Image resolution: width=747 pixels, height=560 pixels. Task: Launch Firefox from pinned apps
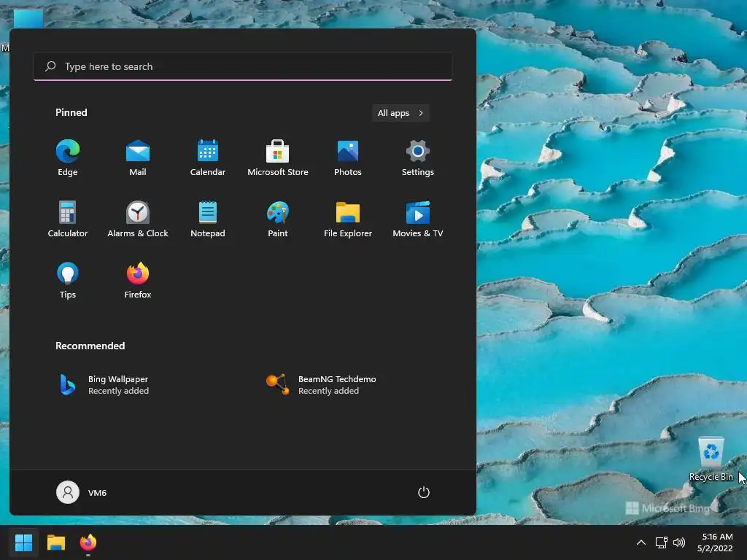coord(138,281)
